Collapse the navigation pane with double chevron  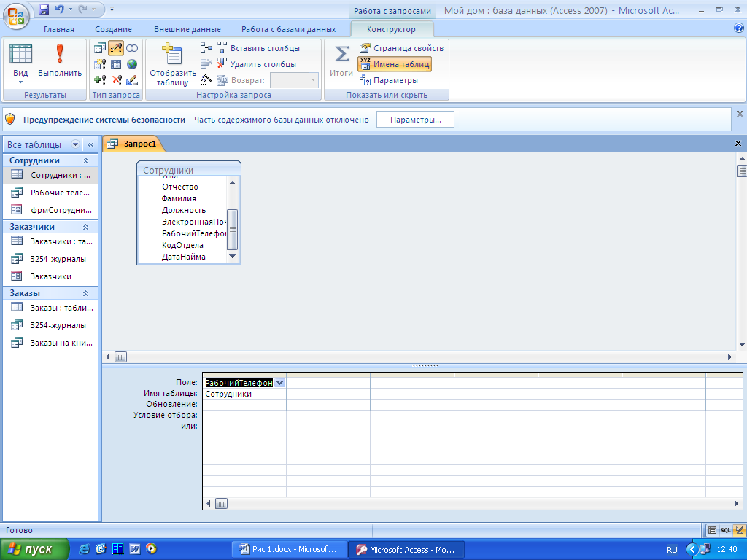pos(90,144)
